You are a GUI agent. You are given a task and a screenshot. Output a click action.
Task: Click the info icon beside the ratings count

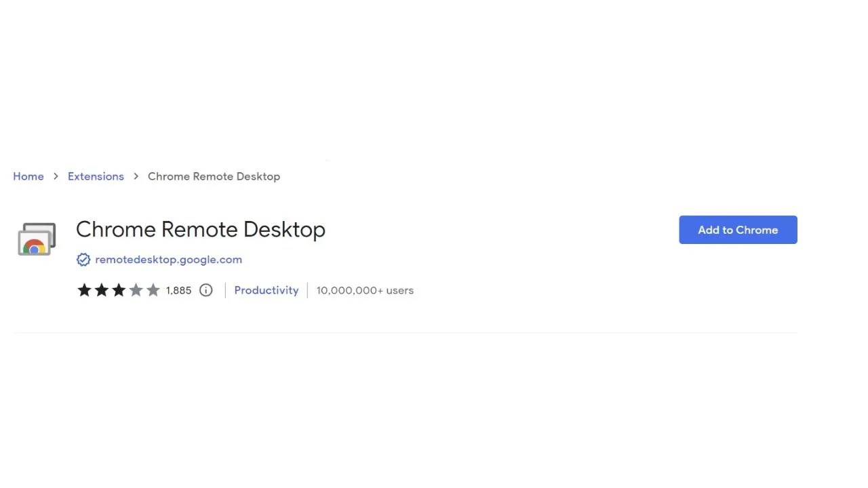pyautogui.click(x=205, y=290)
